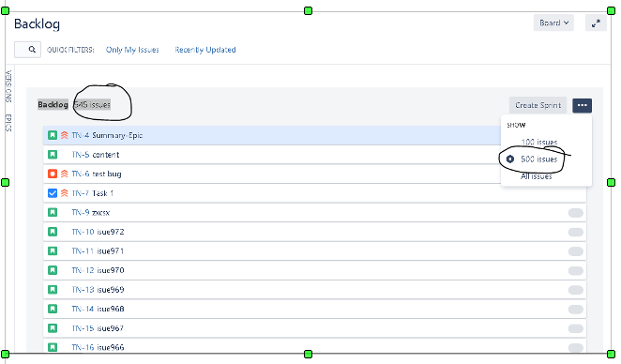
Task: Open the Epics side panel
Action: (8, 123)
